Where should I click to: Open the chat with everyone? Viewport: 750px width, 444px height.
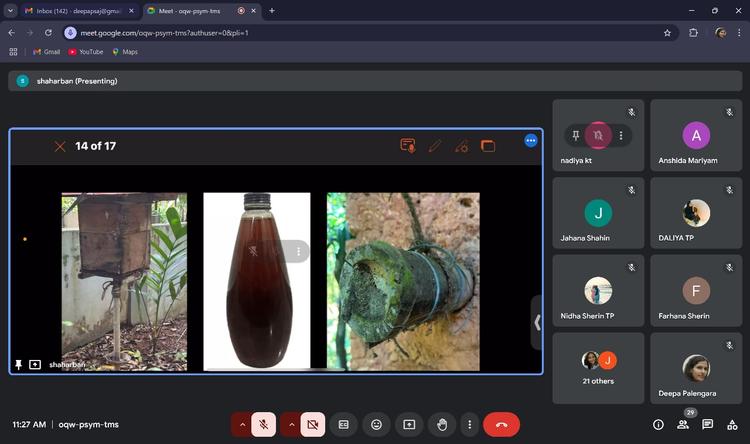coord(707,424)
